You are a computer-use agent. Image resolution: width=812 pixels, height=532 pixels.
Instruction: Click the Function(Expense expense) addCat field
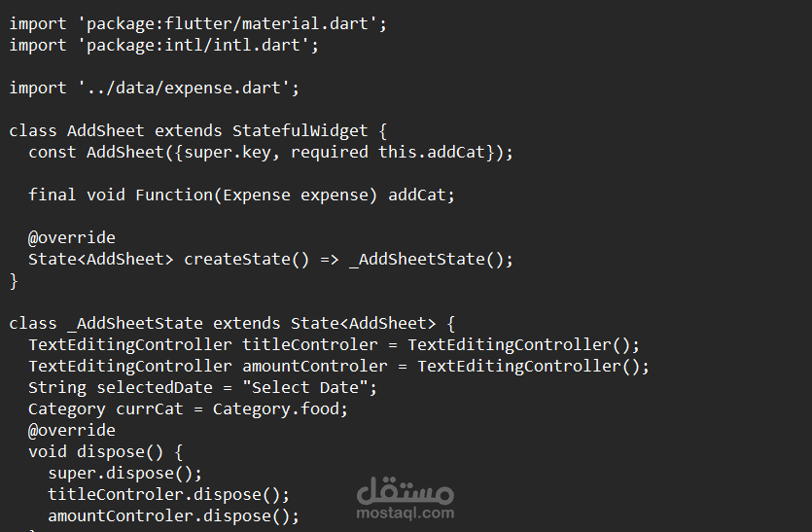296,195
